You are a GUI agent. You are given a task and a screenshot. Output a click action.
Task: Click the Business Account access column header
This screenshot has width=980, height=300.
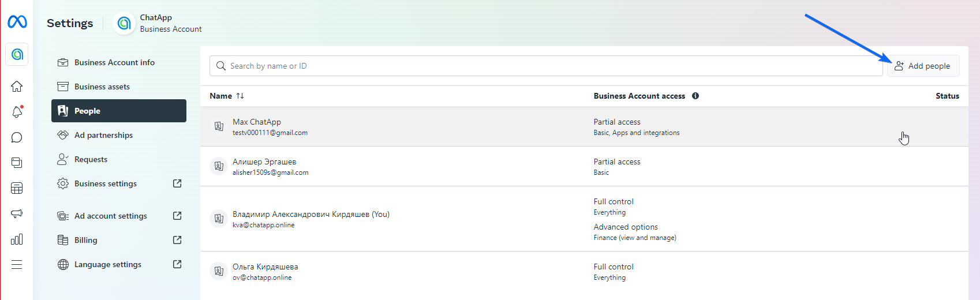click(x=639, y=96)
